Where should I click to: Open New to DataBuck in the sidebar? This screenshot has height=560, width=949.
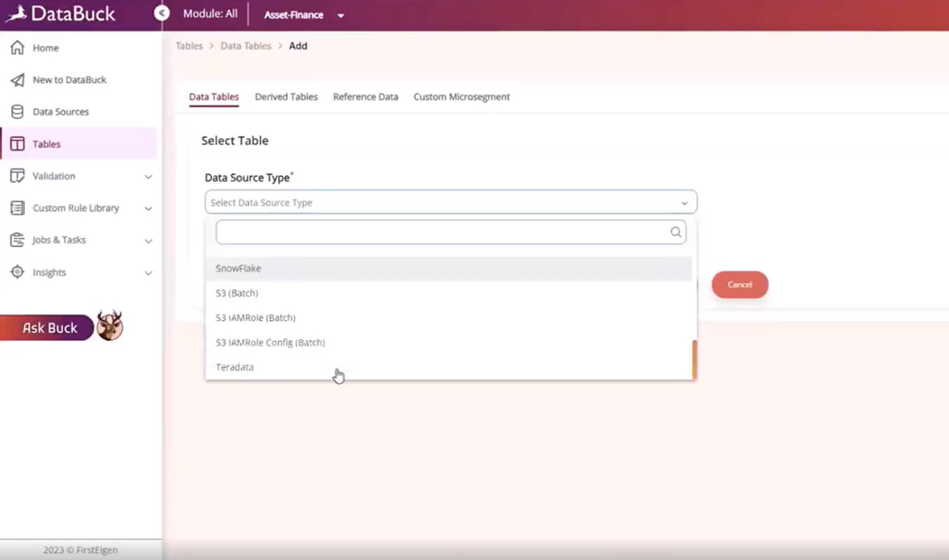pos(79,80)
